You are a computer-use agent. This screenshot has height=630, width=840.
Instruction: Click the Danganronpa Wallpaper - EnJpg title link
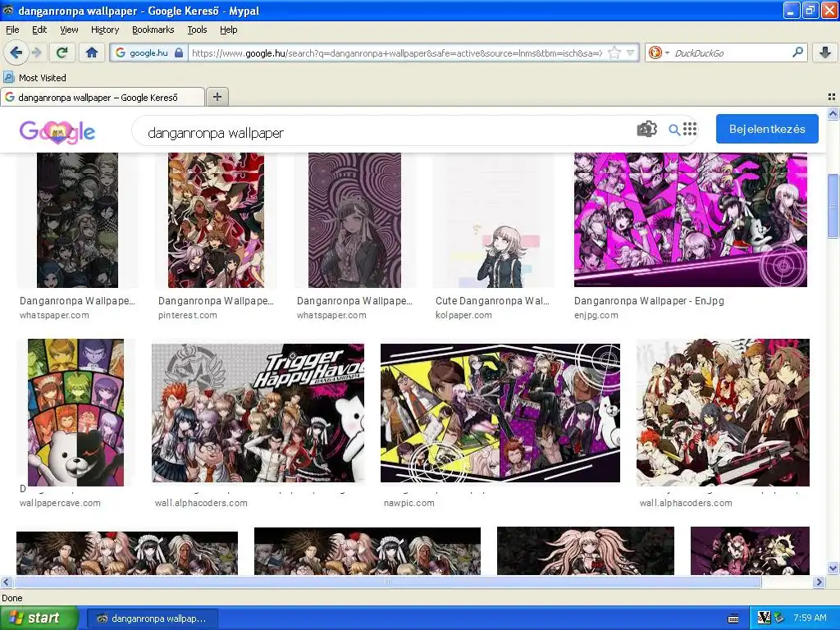(x=649, y=300)
